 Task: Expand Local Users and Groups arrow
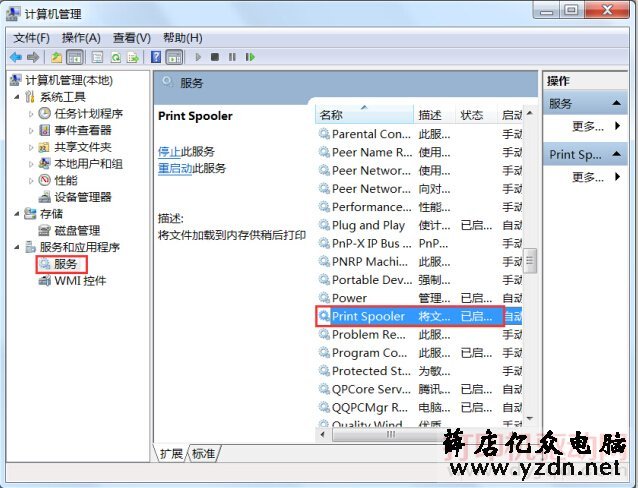click(x=31, y=164)
